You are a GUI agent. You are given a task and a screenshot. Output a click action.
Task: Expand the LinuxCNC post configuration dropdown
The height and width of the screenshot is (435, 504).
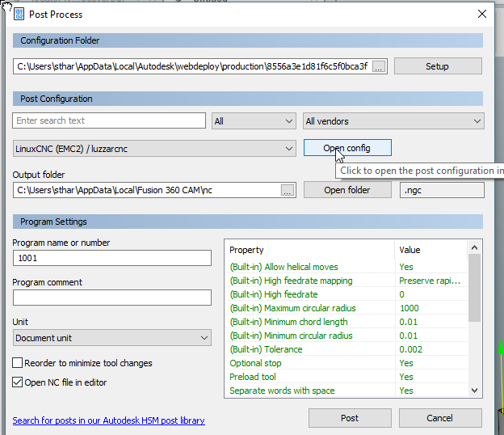click(155, 149)
